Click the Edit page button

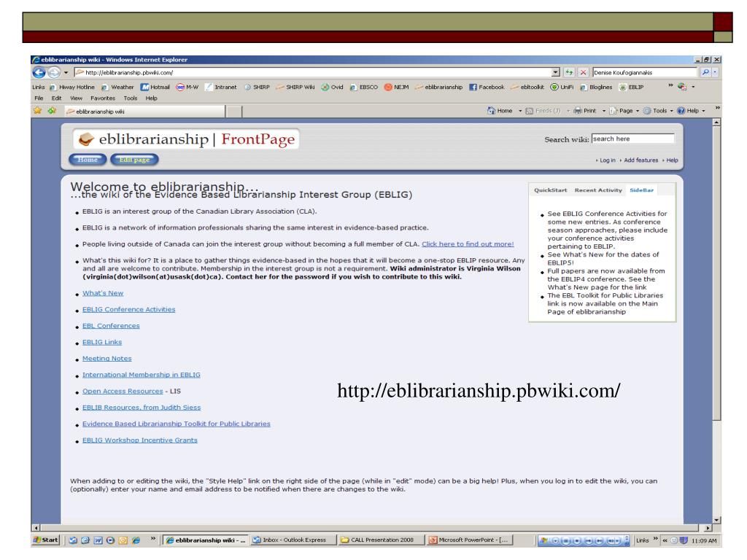click(134, 160)
